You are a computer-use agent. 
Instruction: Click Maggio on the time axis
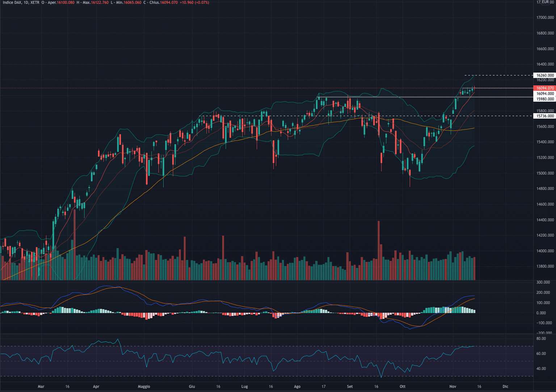pos(144,387)
